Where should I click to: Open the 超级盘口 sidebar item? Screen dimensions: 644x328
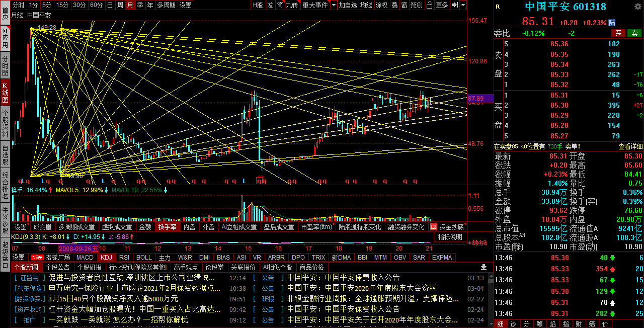click(5, 254)
